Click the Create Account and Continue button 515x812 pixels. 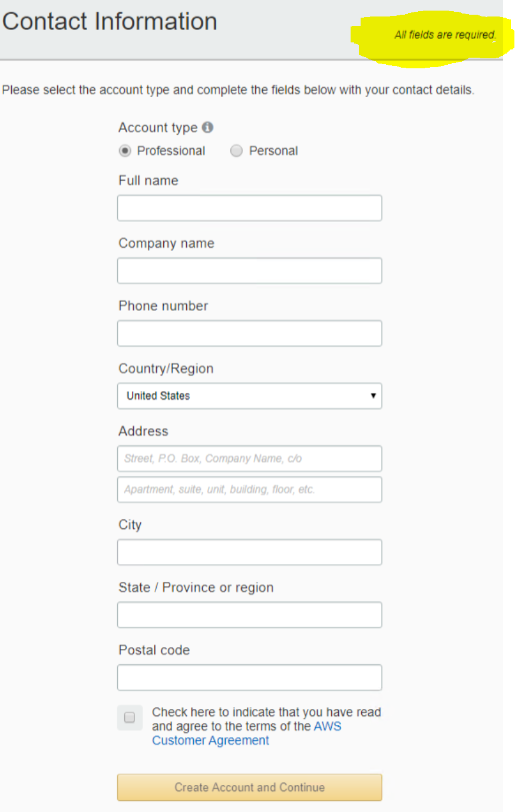pyautogui.click(x=250, y=787)
